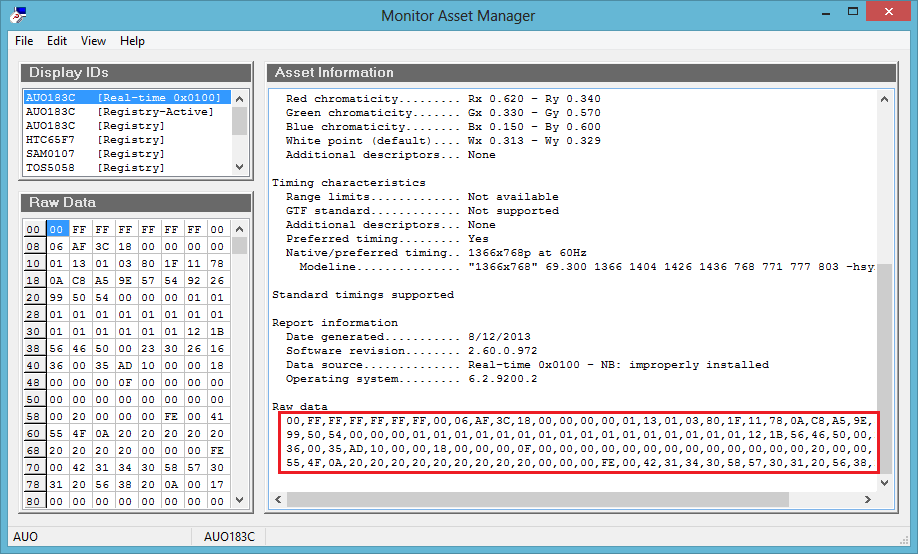Click the Date generated 8/12/2013 line
This screenshot has width=918, height=554.
408,337
